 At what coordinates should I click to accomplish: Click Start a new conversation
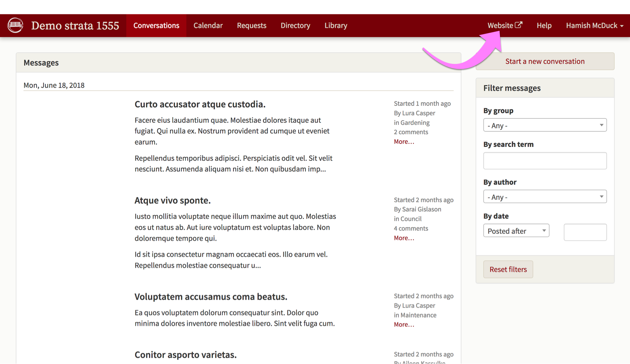(x=544, y=61)
